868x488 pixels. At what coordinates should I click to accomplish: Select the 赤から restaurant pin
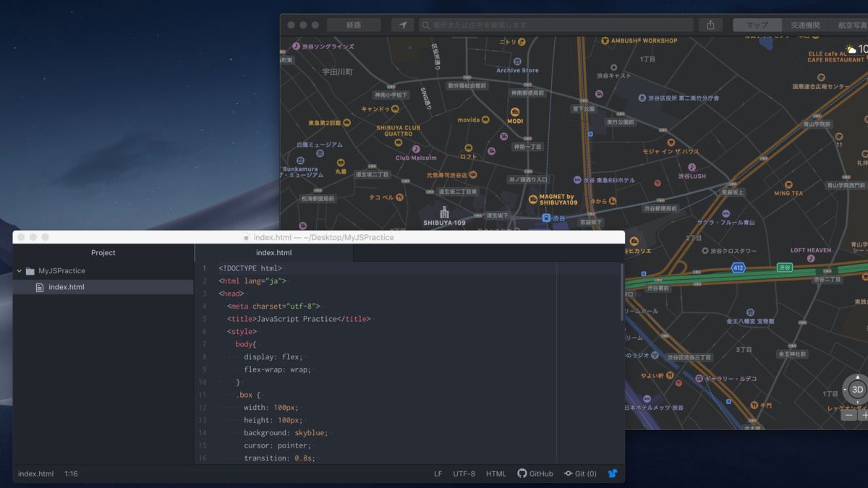click(x=613, y=201)
